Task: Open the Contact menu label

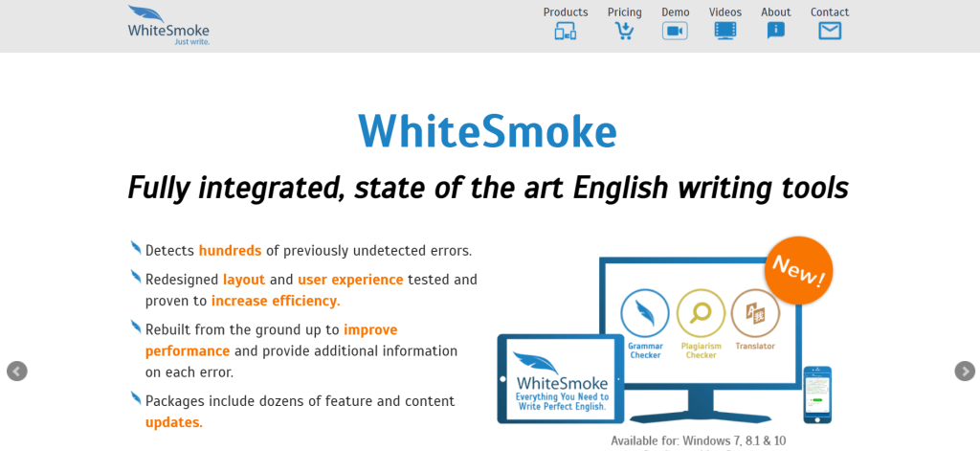Action: (x=830, y=11)
